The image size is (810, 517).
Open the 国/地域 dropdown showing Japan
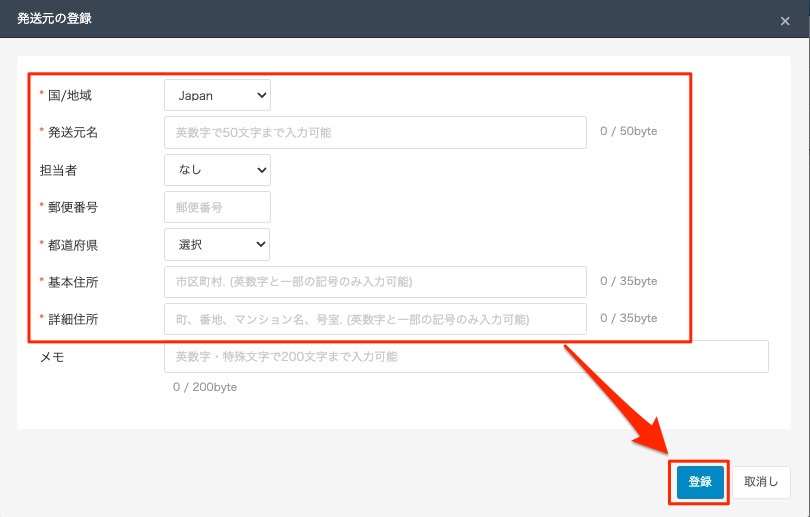point(217,95)
